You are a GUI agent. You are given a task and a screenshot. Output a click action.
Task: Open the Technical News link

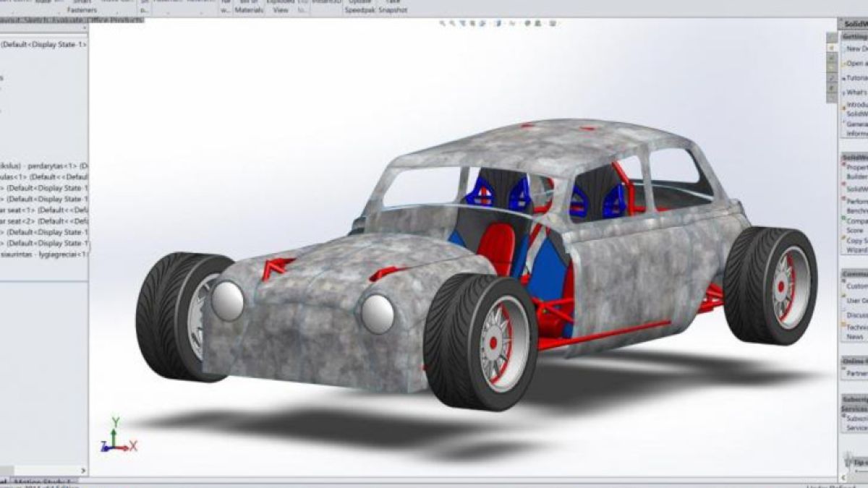point(856,331)
